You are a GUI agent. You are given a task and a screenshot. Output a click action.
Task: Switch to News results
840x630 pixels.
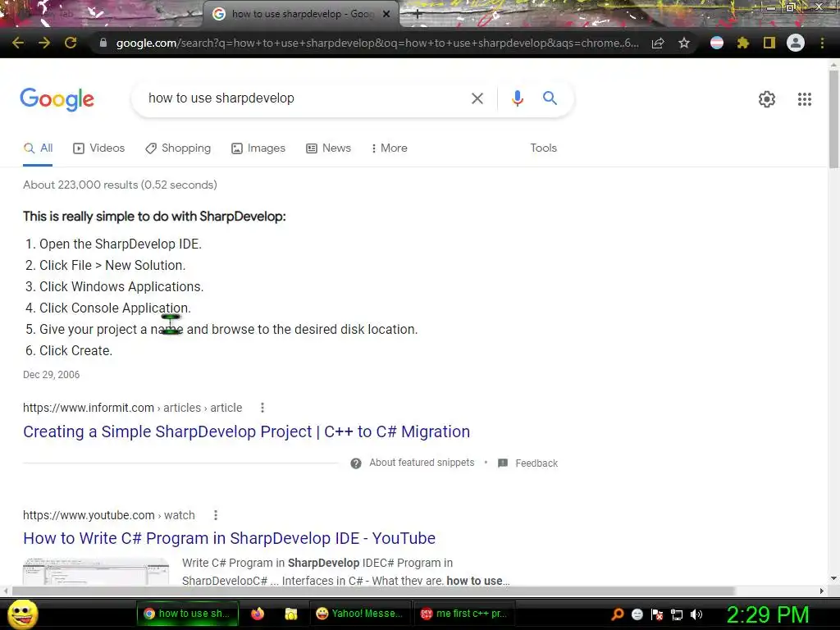[328, 148]
